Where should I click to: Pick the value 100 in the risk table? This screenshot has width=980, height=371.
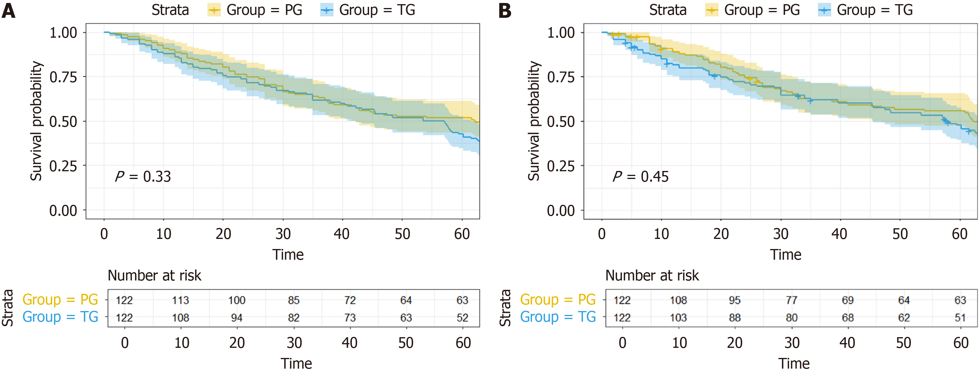click(237, 300)
